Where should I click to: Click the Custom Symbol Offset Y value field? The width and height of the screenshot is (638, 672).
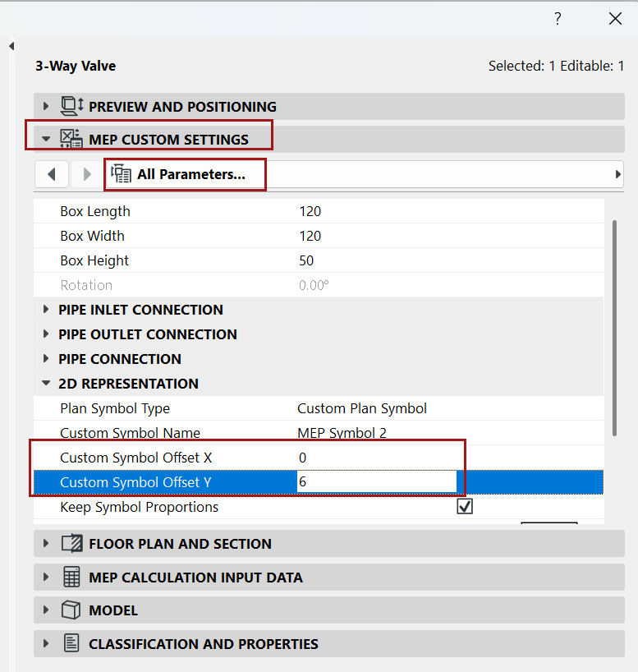[x=376, y=482]
